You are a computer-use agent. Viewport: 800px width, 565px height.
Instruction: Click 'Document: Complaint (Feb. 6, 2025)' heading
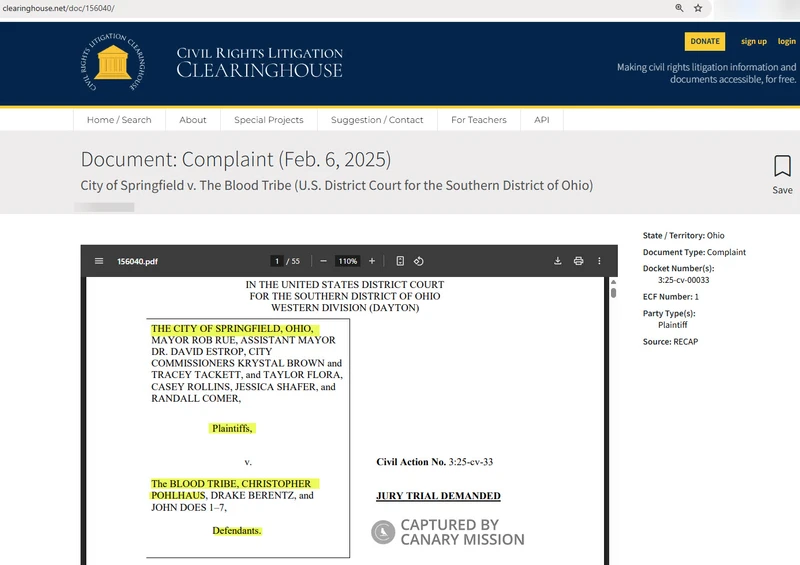click(236, 159)
